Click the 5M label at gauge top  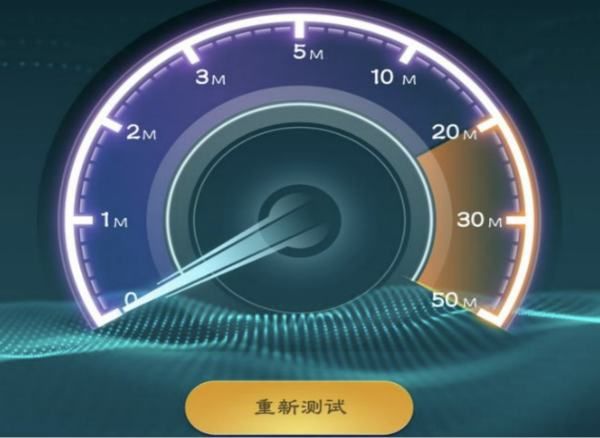click(x=308, y=52)
